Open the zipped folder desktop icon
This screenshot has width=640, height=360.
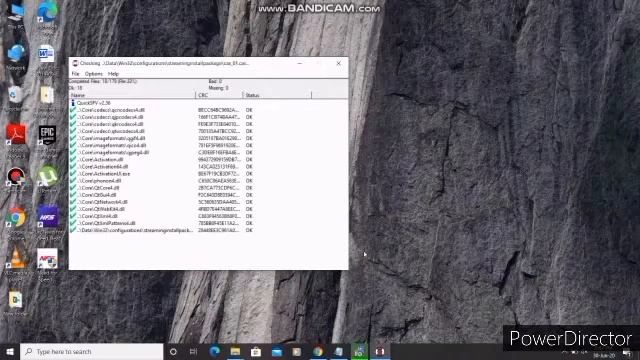(x=47, y=96)
